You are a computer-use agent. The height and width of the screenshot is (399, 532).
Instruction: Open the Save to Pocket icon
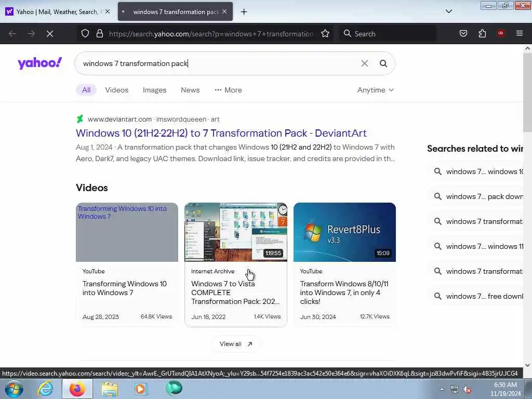tap(463, 34)
